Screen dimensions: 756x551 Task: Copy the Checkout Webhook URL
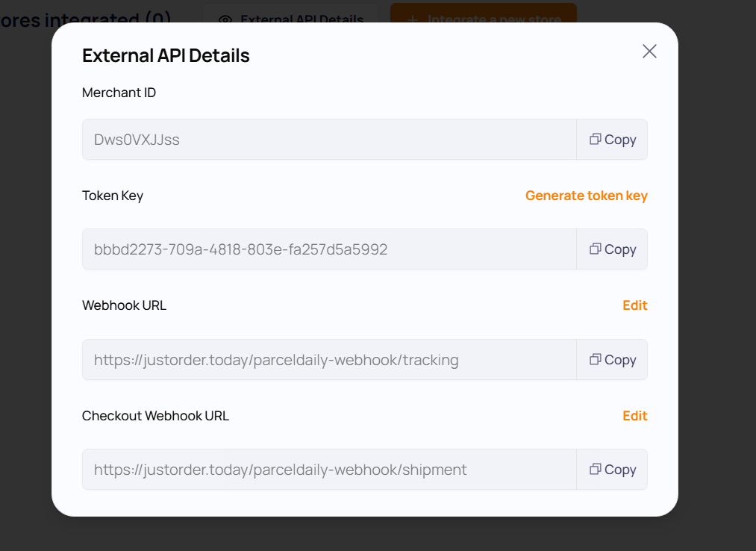(x=612, y=470)
